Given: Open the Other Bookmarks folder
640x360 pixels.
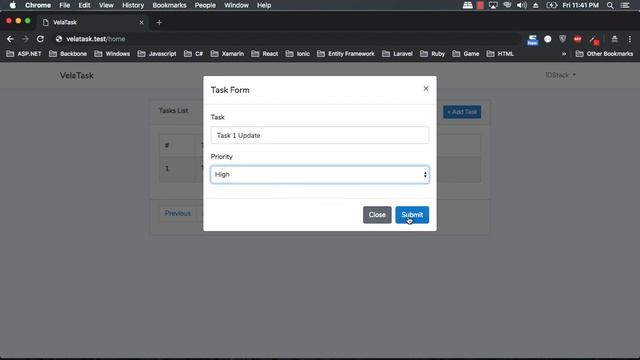Looking at the screenshot, I should tap(604, 54).
